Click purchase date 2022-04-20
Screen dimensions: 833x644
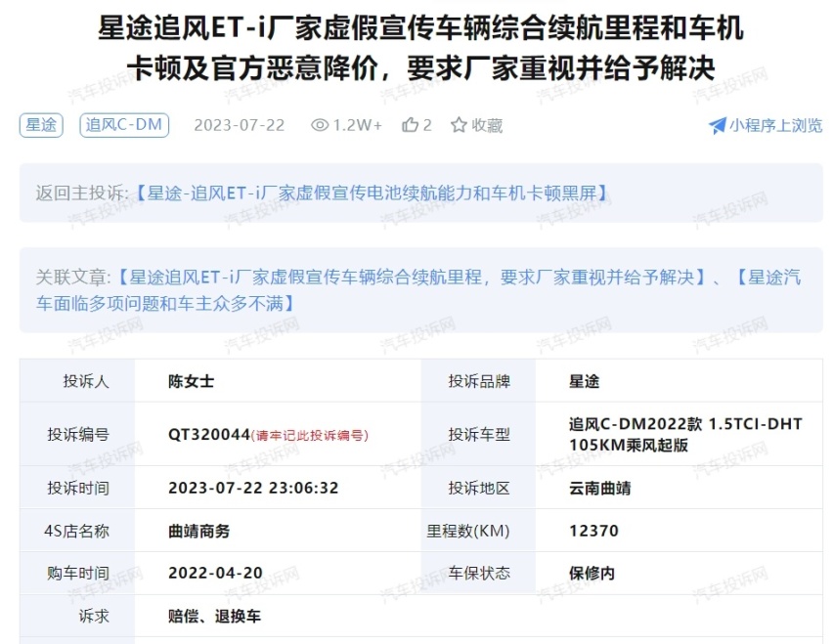215,574
